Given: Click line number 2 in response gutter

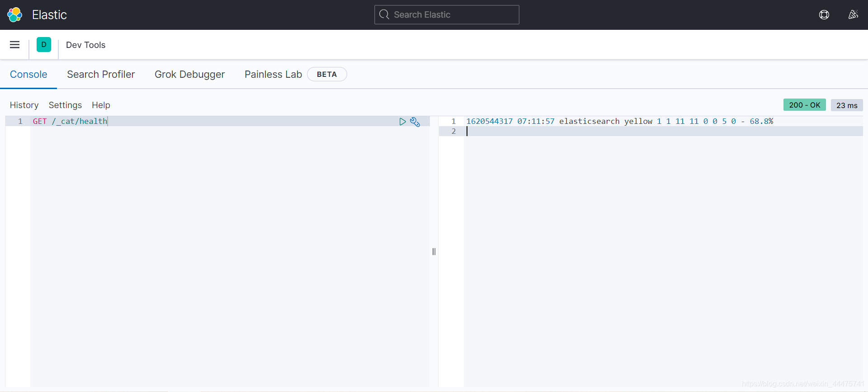Looking at the screenshot, I should coord(453,131).
